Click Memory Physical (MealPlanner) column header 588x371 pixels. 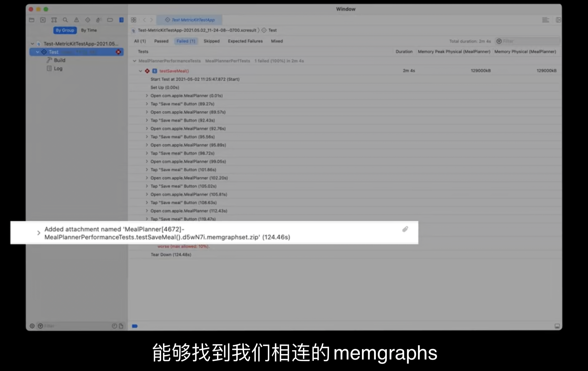pos(525,52)
